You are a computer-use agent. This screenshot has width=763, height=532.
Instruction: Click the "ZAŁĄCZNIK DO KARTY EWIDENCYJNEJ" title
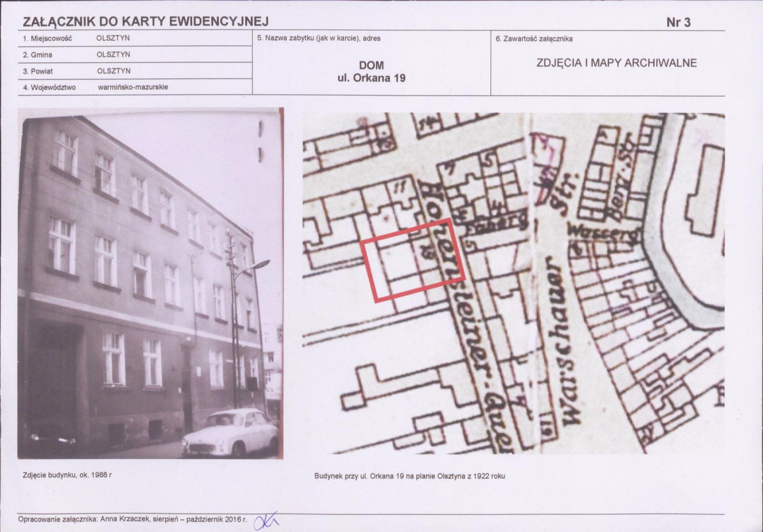click(x=145, y=22)
